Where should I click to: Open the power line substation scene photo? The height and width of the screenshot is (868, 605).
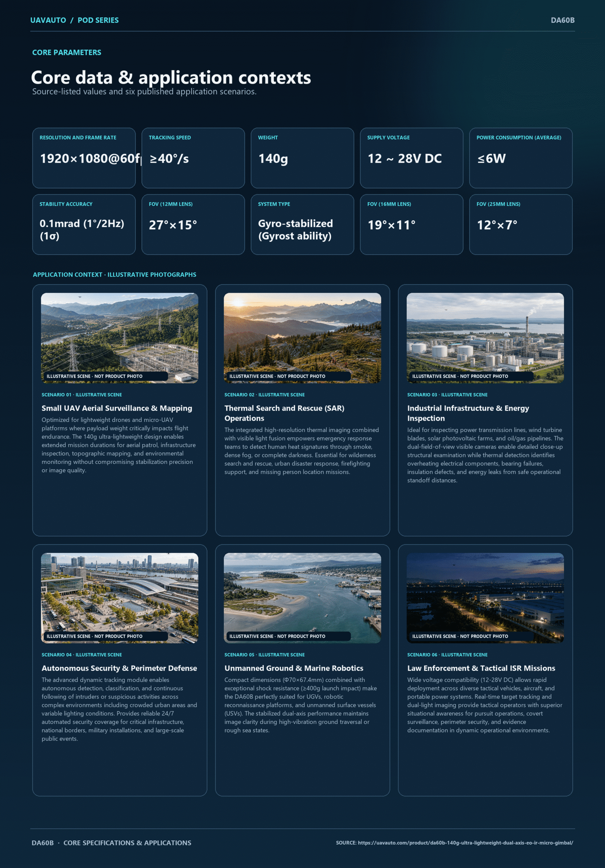coord(119,338)
